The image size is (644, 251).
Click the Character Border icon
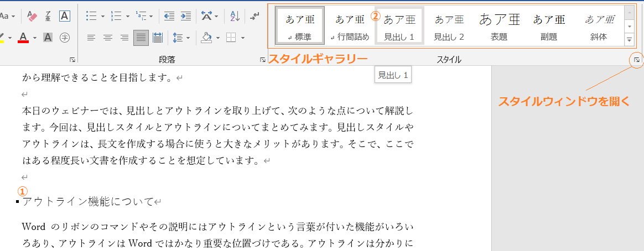[65, 16]
